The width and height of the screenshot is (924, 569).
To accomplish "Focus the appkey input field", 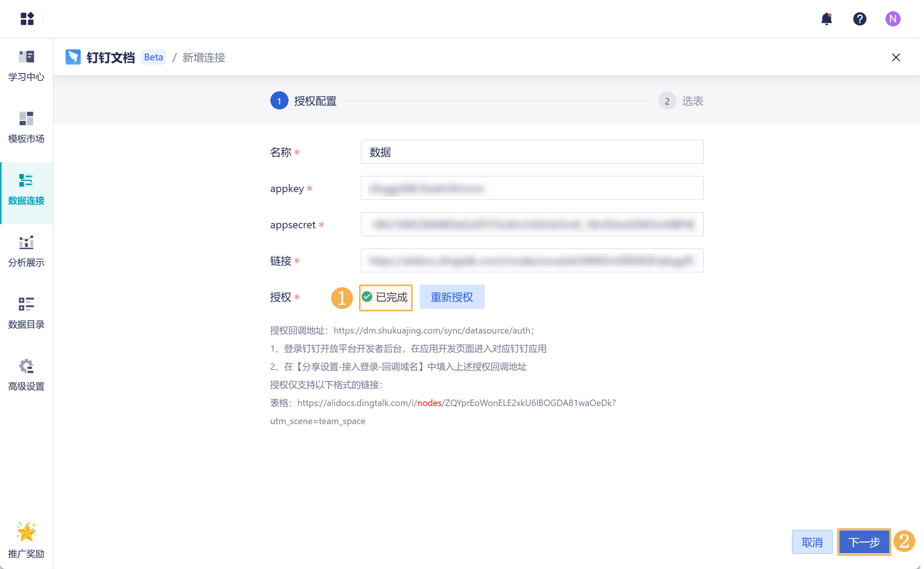I will tap(531, 188).
